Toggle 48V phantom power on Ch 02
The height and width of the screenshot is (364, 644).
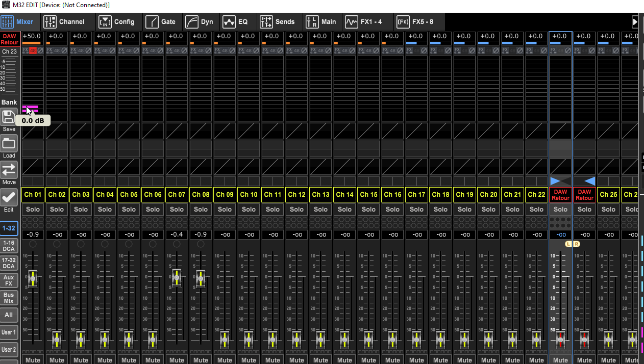click(x=57, y=50)
